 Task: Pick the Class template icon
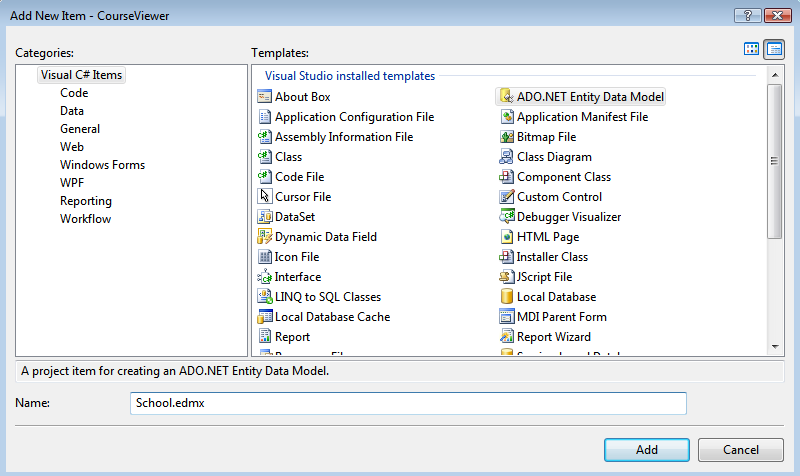point(264,157)
